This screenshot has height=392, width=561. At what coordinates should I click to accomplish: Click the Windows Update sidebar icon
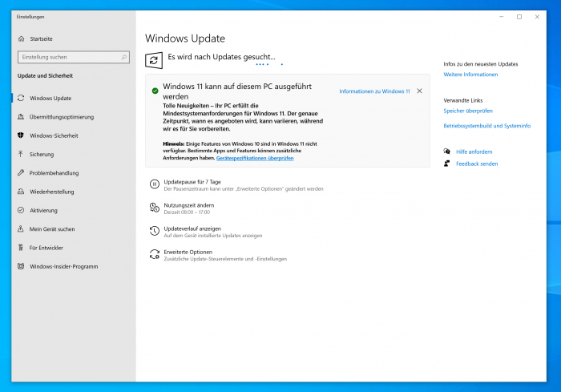pyautogui.click(x=21, y=98)
